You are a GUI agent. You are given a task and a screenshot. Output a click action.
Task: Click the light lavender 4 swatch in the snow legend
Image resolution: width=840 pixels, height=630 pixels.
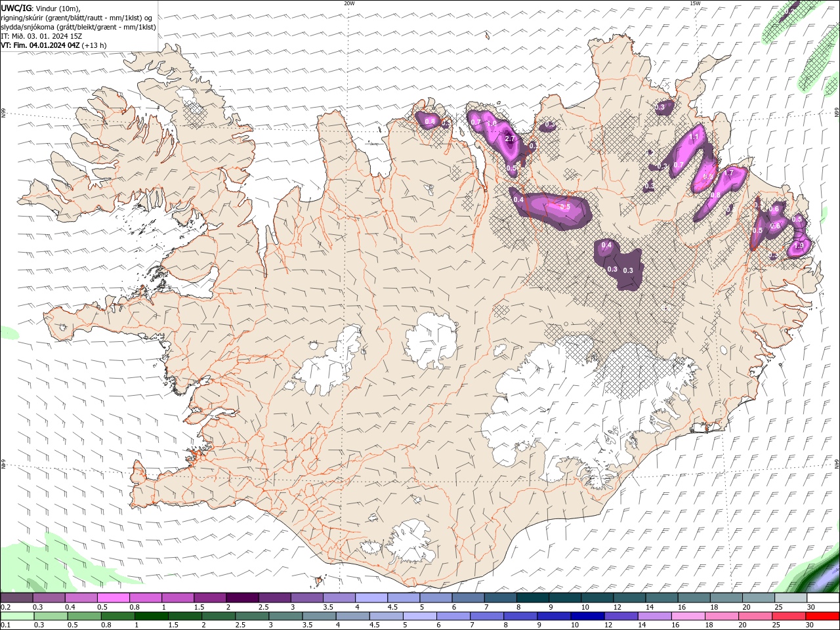coord(371,597)
